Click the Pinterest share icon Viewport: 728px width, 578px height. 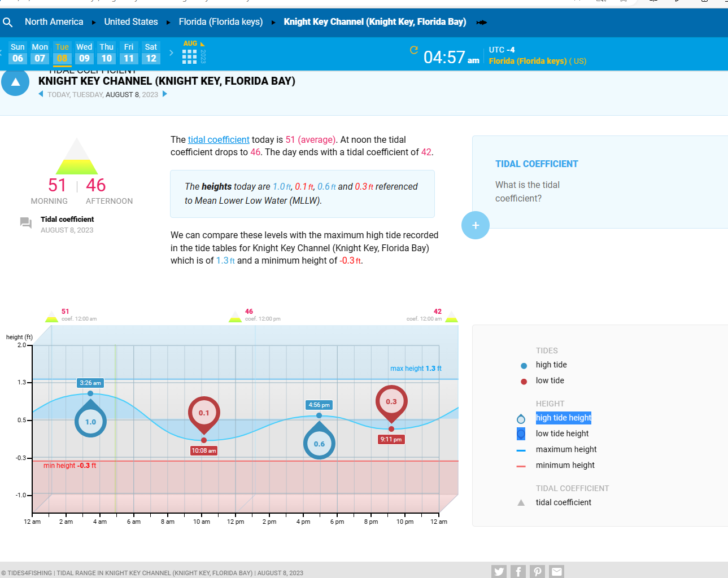[x=537, y=571]
